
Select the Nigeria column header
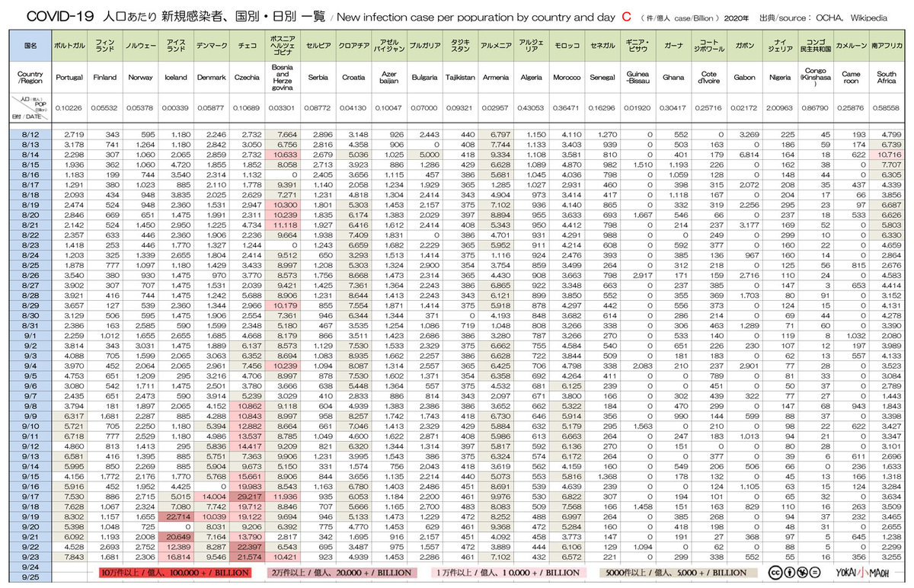(x=780, y=77)
